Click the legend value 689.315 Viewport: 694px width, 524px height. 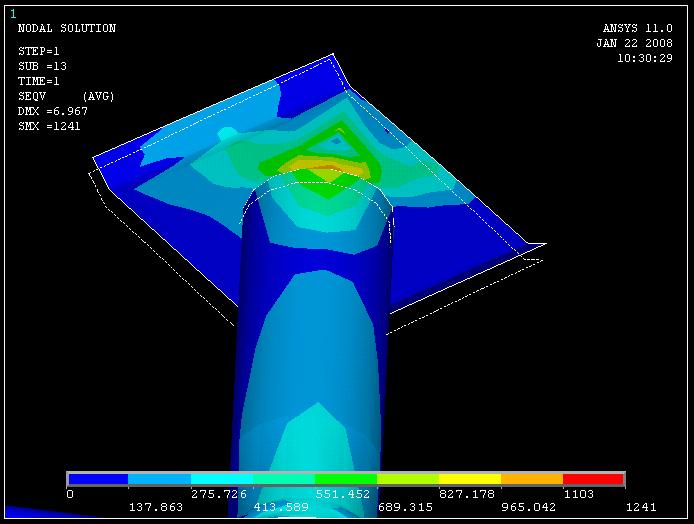[405, 507]
